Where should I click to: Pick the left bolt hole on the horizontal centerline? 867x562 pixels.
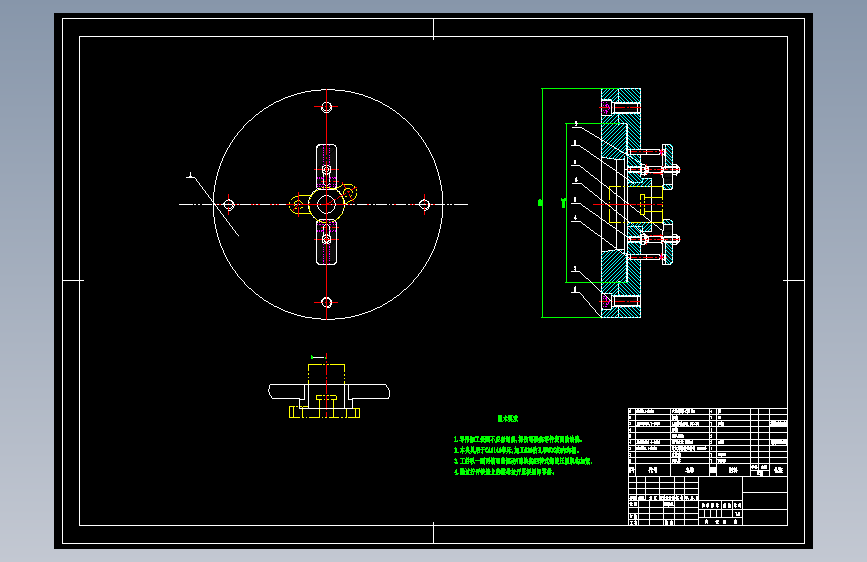pyautogui.click(x=229, y=205)
